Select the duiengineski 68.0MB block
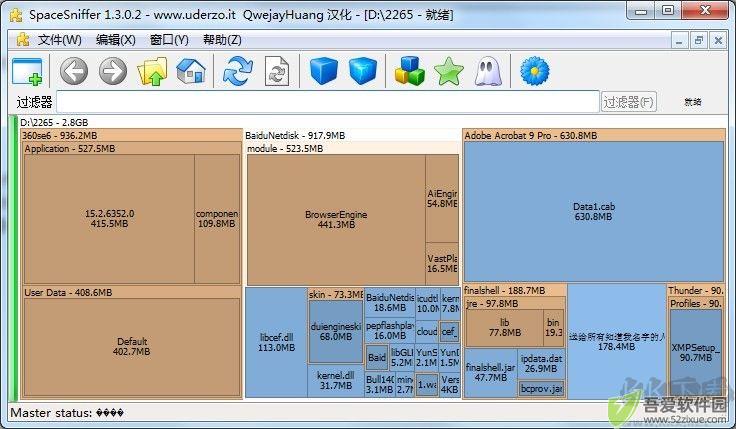The height and width of the screenshot is (429, 736). [336, 331]
